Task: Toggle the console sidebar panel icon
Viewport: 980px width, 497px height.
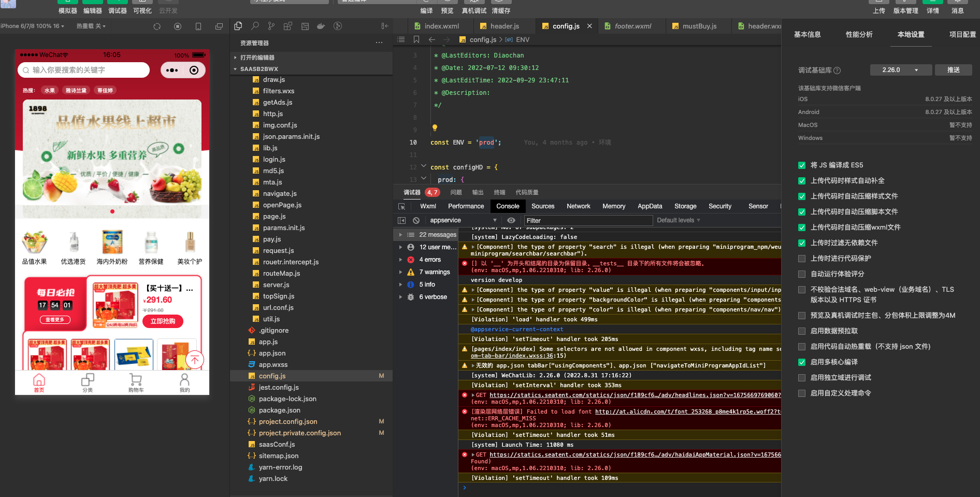Action: coord(401,220)
